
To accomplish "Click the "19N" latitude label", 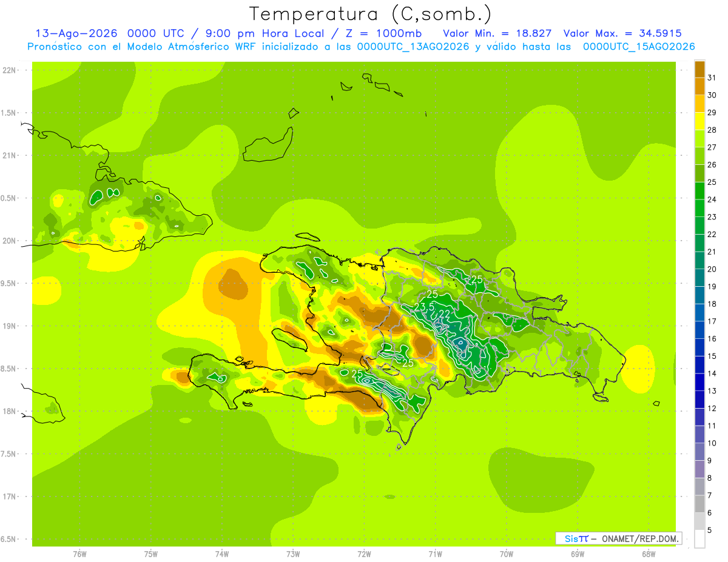I will click(x=9, y=326).
